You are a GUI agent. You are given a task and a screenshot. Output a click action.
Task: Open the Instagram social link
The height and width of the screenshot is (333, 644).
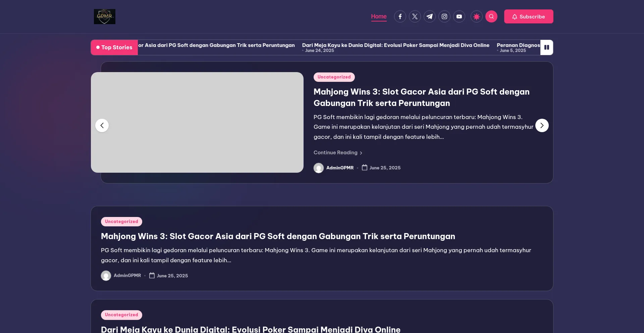444,16
